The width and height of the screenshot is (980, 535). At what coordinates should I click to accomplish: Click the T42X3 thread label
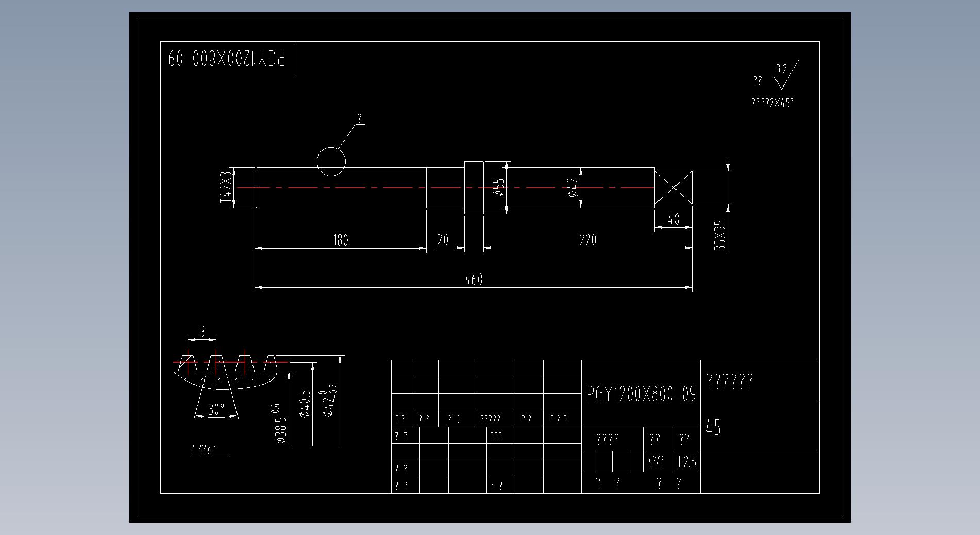pyautogui.click(x=226, y=187)
